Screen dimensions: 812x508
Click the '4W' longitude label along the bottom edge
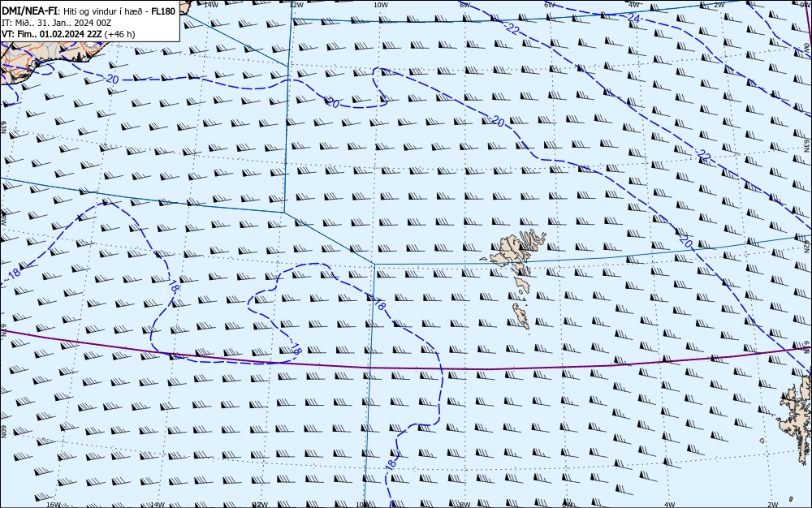coord(670,505)
